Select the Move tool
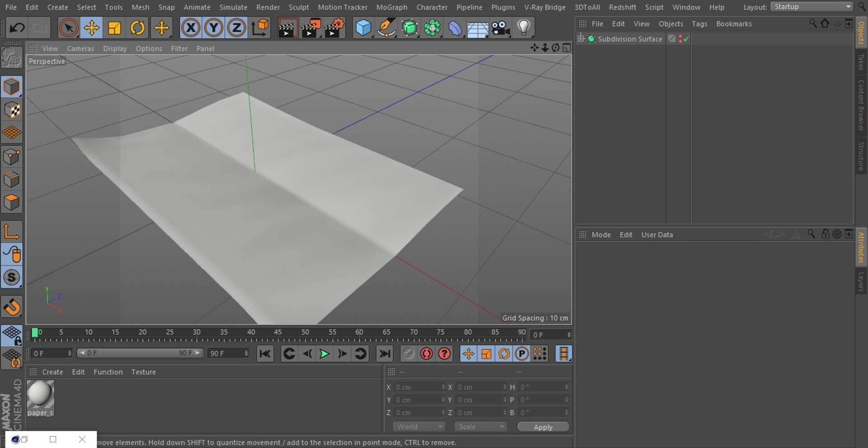 tap(91, 28)
